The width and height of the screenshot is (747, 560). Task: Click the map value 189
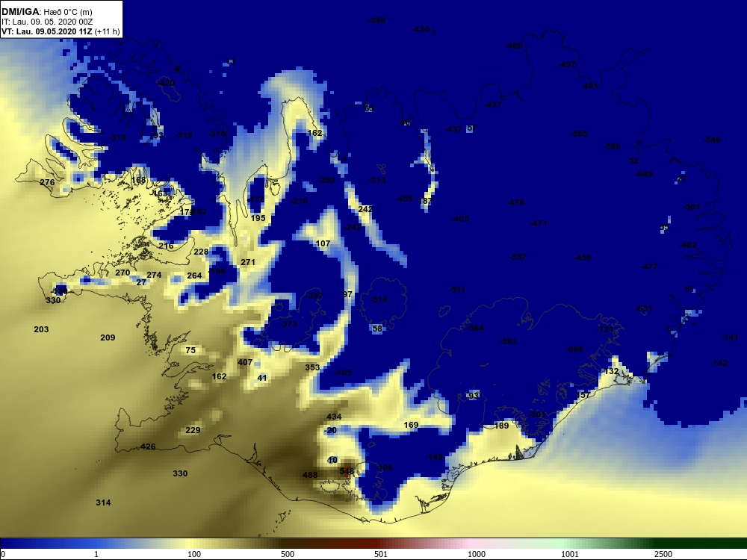point(502,426)
